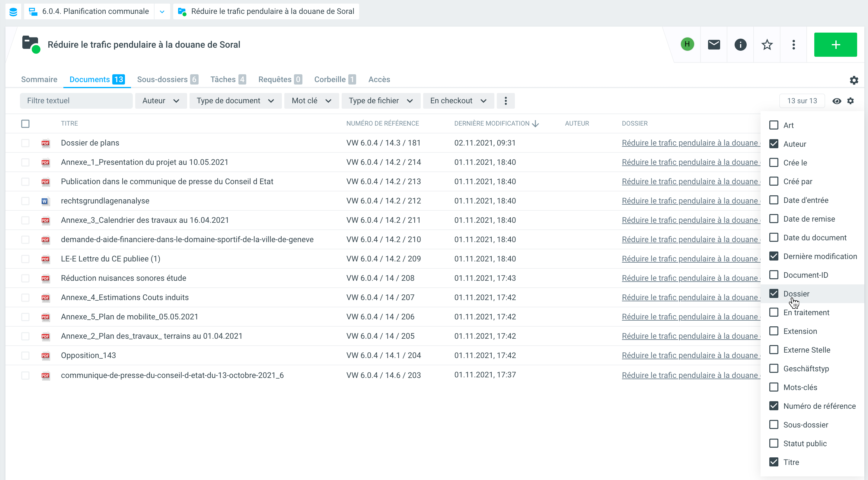Open the column settings gear near counter

coord(850,101)
